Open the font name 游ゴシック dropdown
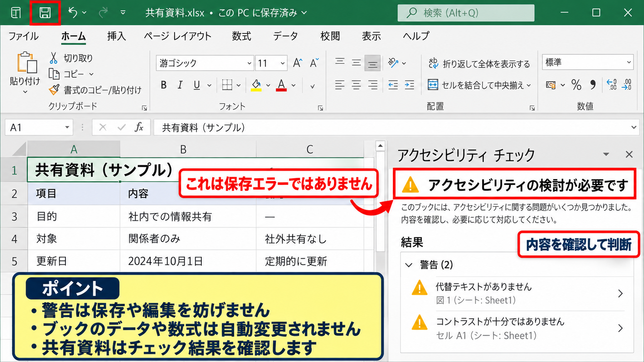644x362 pixels. coord(249,63)
